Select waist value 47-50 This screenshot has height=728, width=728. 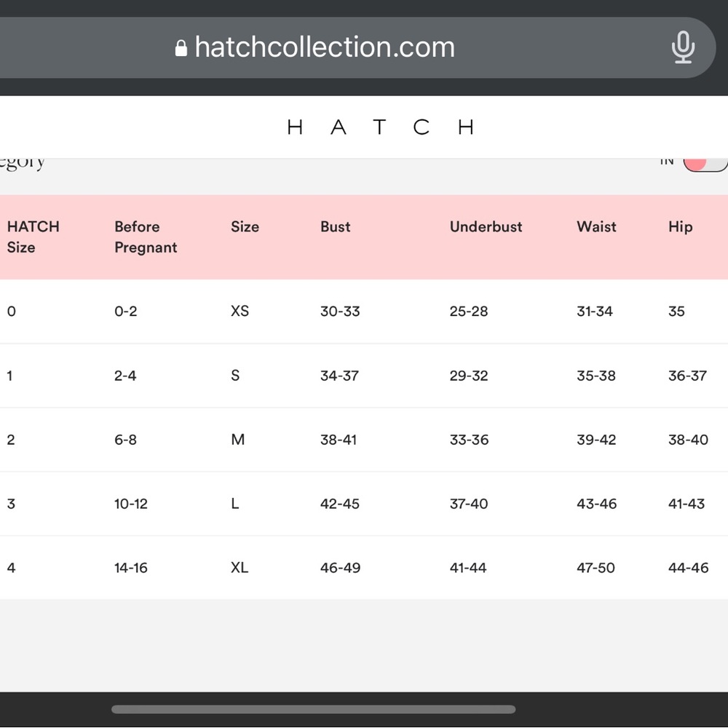coord(596,567)
